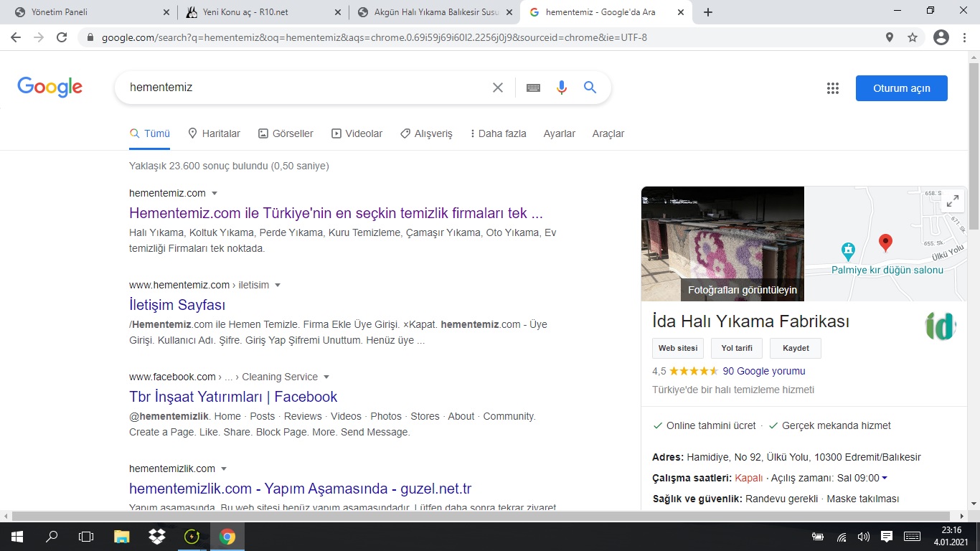Open the 90 Google yorumu link

pyautogui.click(x=764, y=371)
